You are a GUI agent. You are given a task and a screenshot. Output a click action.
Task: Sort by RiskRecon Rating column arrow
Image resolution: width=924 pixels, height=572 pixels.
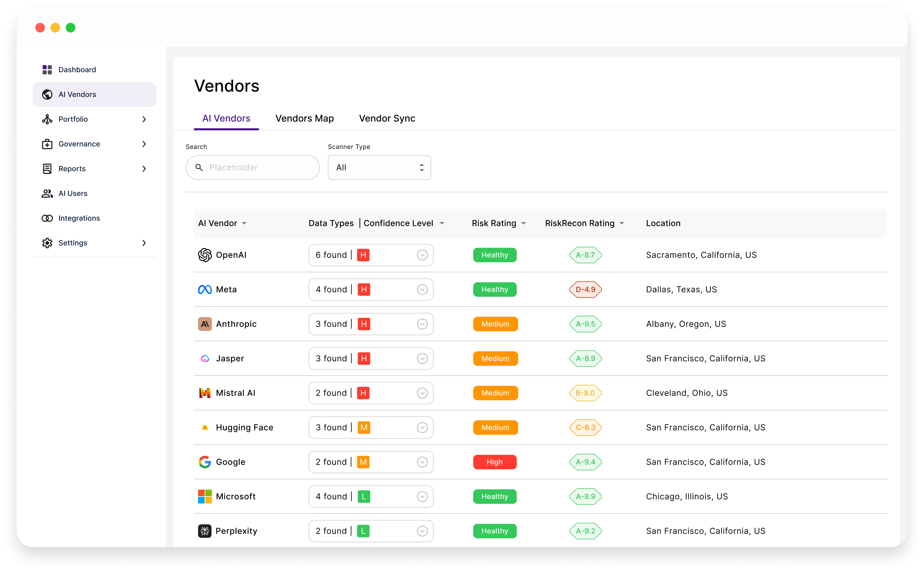pyautogui.click(x=622, y=223)
